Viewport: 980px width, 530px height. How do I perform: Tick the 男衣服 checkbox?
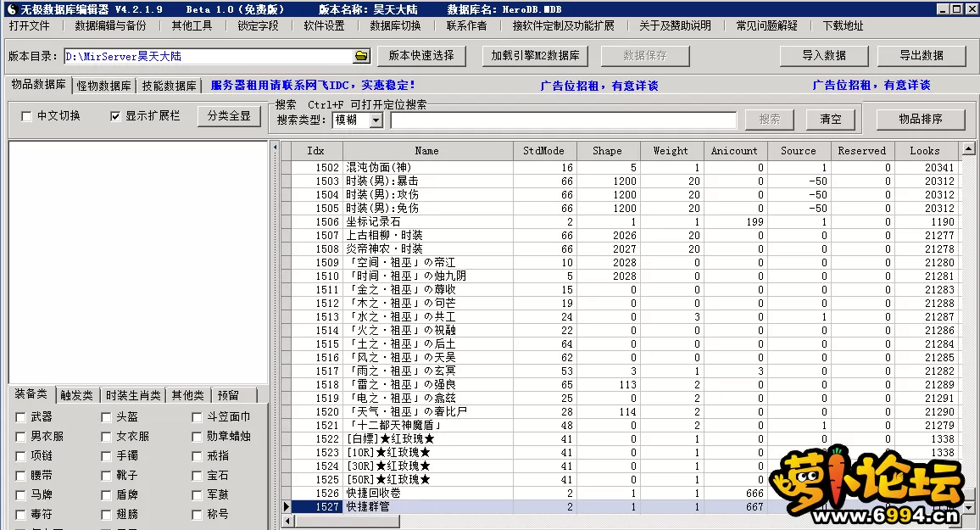click(20, 437)
